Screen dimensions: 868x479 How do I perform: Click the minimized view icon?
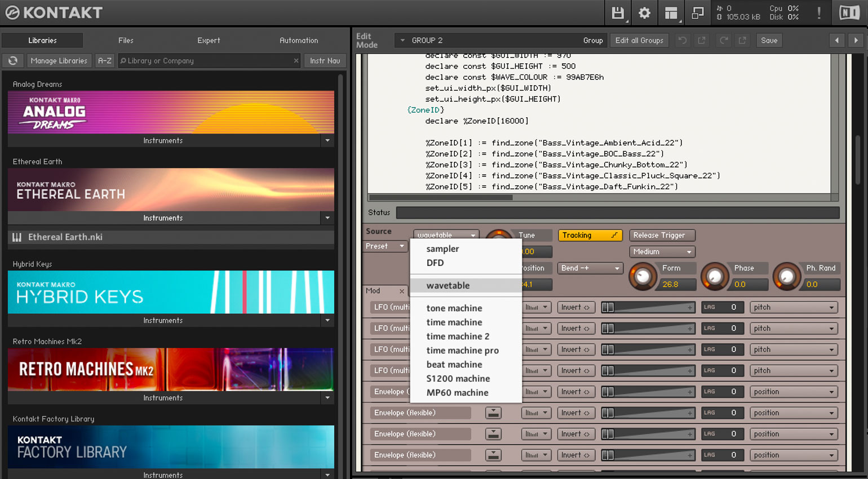click(697, 13)
